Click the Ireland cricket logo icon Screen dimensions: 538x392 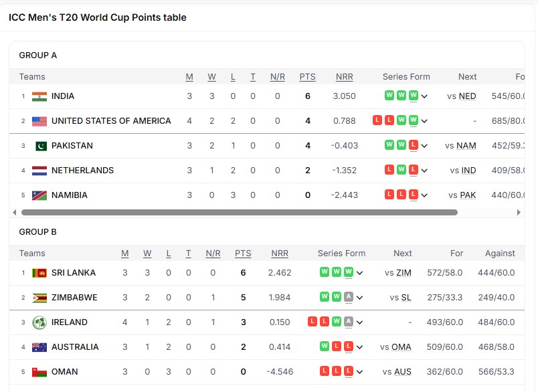39,322
